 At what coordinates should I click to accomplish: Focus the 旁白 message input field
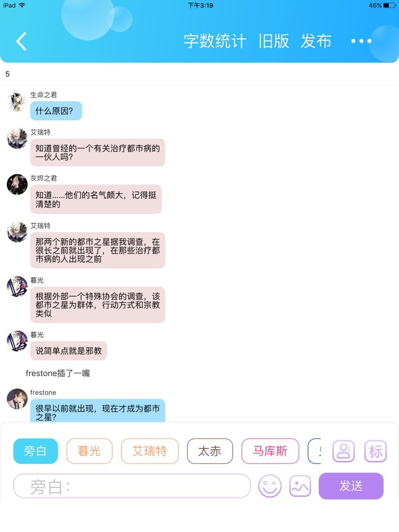point(132,486)
